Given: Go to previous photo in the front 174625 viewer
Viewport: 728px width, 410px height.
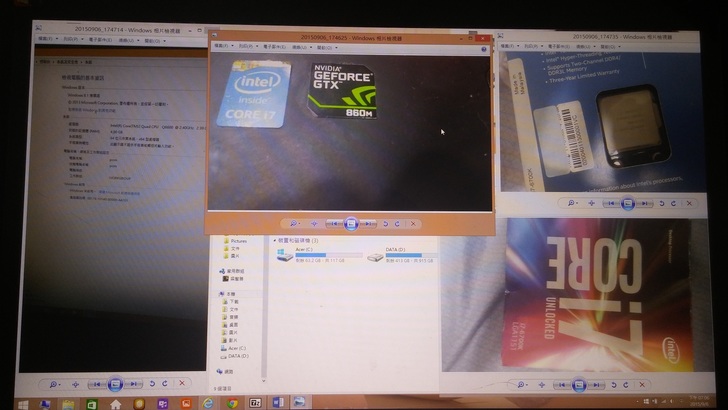Looking at the screenshot, I should pyautogui.click(x=334, y=224).
